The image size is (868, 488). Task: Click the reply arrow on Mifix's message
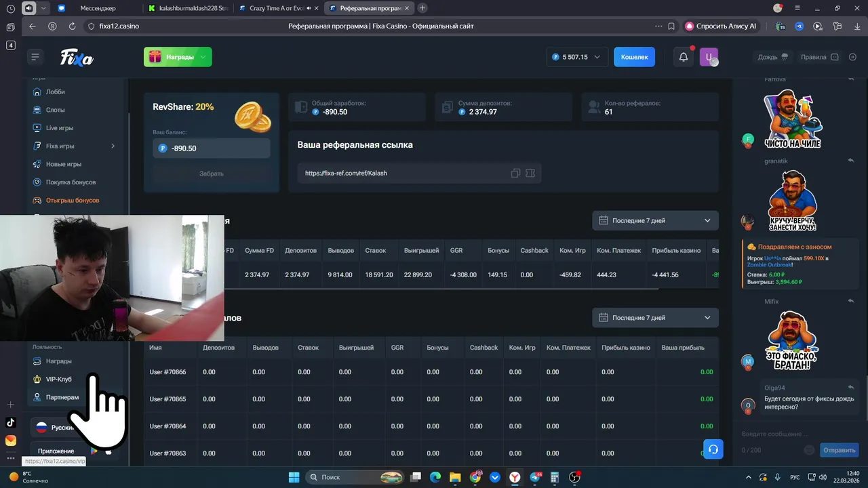(x=851, y=301)
